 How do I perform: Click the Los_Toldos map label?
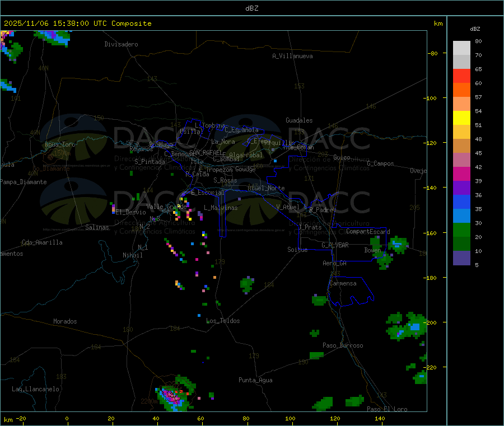tap(223, 321)
